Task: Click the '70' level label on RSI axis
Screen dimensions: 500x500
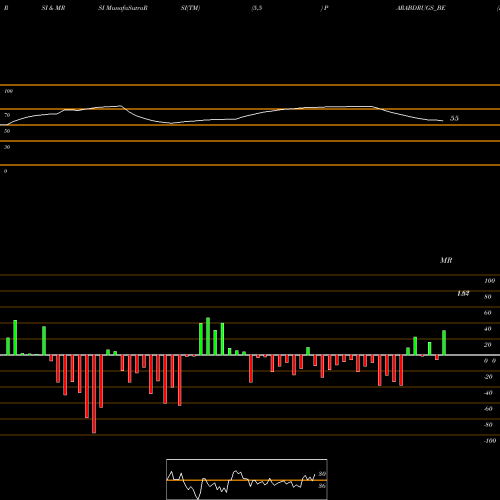Action: (7, 115)
